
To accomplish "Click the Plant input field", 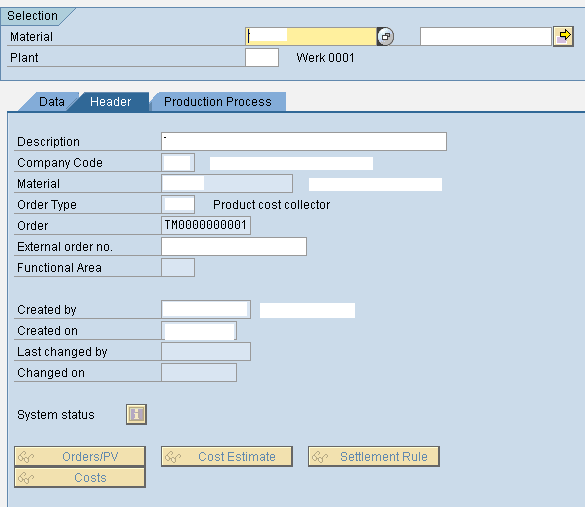I will (x=262, y=58).
